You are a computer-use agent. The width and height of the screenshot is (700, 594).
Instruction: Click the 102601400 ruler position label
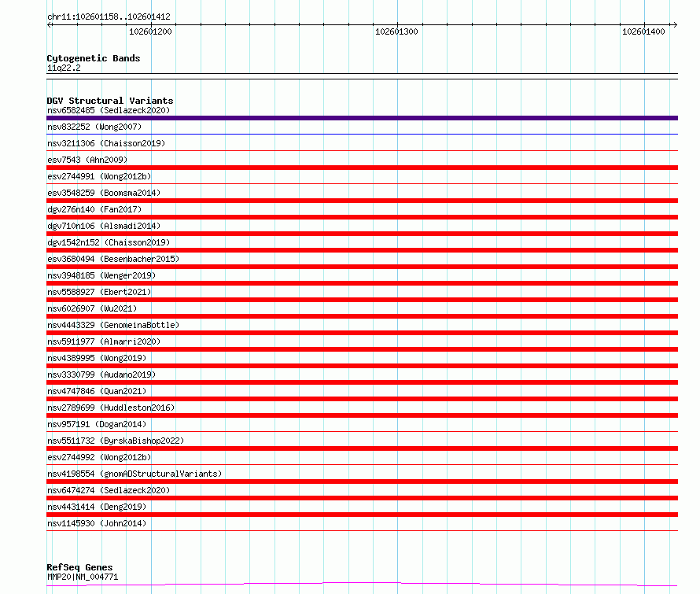643,31
